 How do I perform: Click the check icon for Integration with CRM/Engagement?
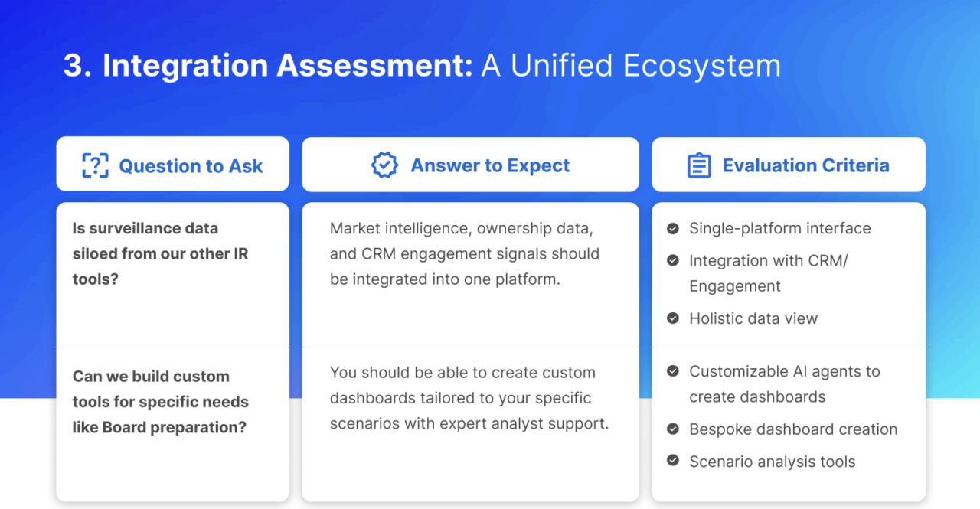[673, 260]
